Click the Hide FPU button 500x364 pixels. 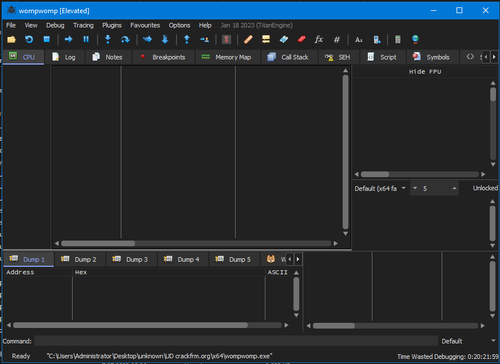point(425,72)
